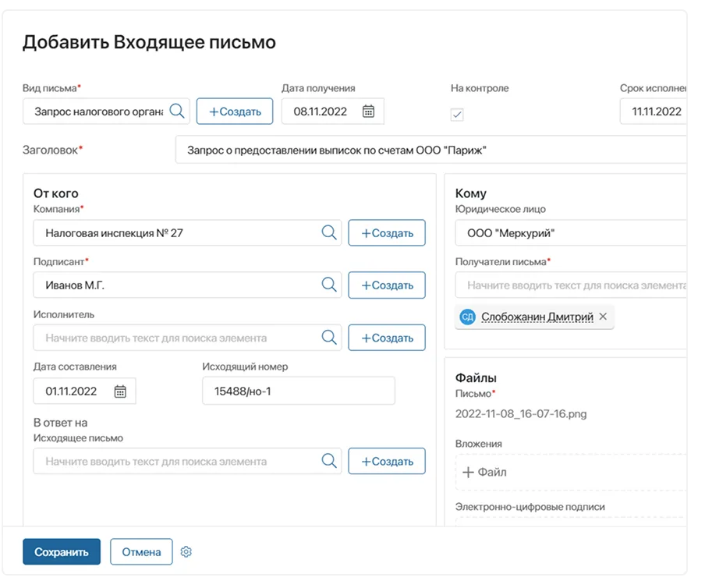
Task: Open the calendar for Дата получения
Action: (370, 111)
